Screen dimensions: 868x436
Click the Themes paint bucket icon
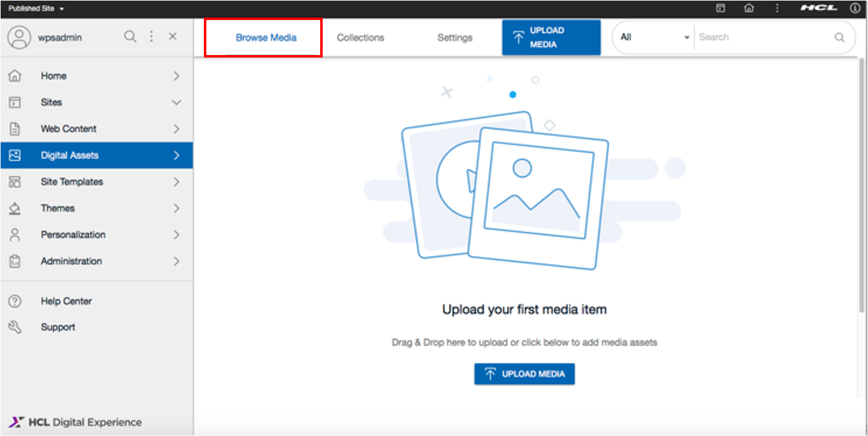pos(15,208)
